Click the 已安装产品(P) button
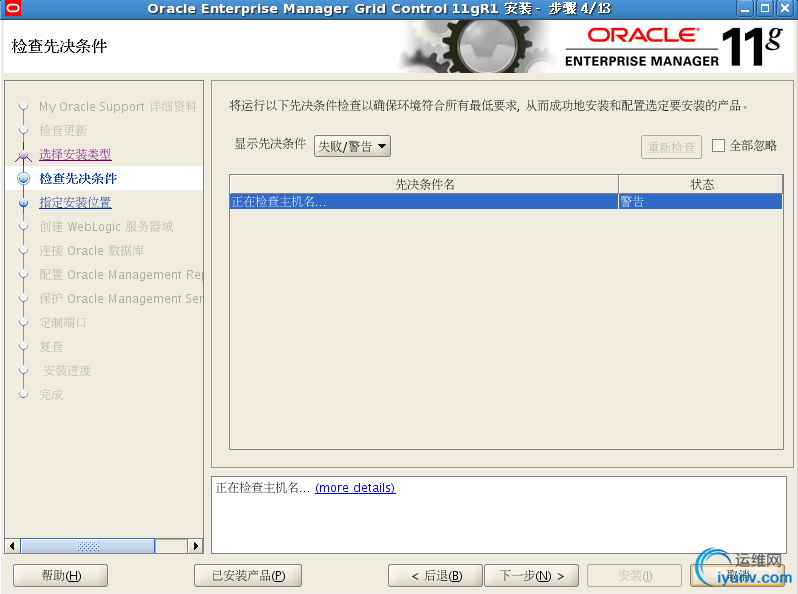Viewport: 798px width, 594px height. click(248, 576)
